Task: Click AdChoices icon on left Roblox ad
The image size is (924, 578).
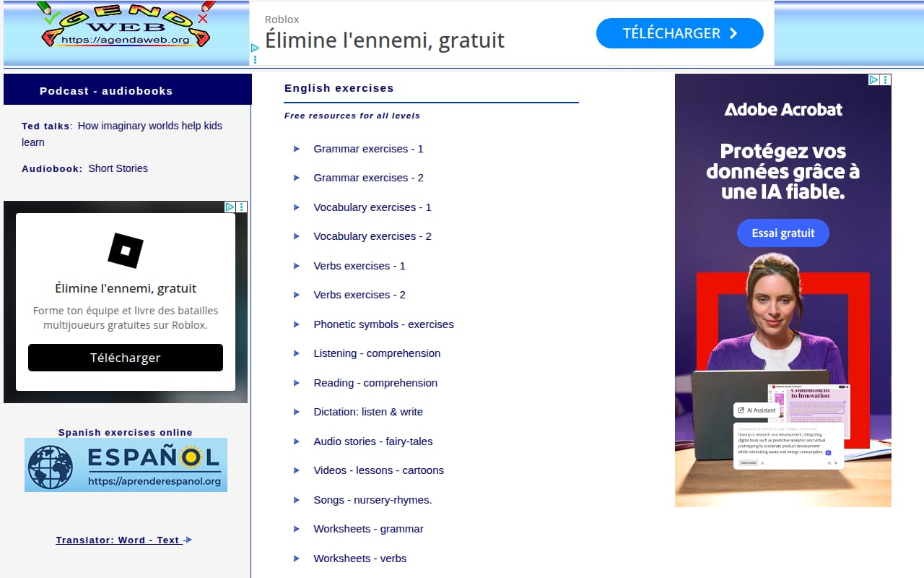Action: coord(230,207)
